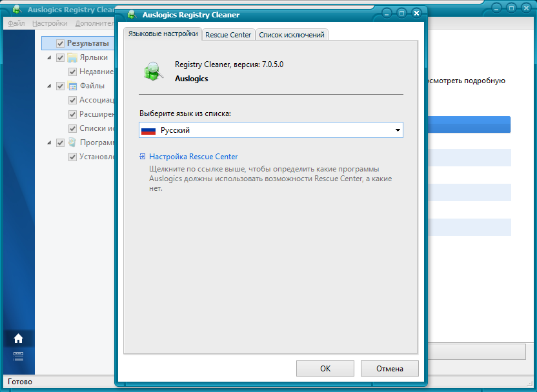This screenshot has width=537, height=392.
Task: Toggle the Ассоциации checkbox
Action: coord(72,100)
